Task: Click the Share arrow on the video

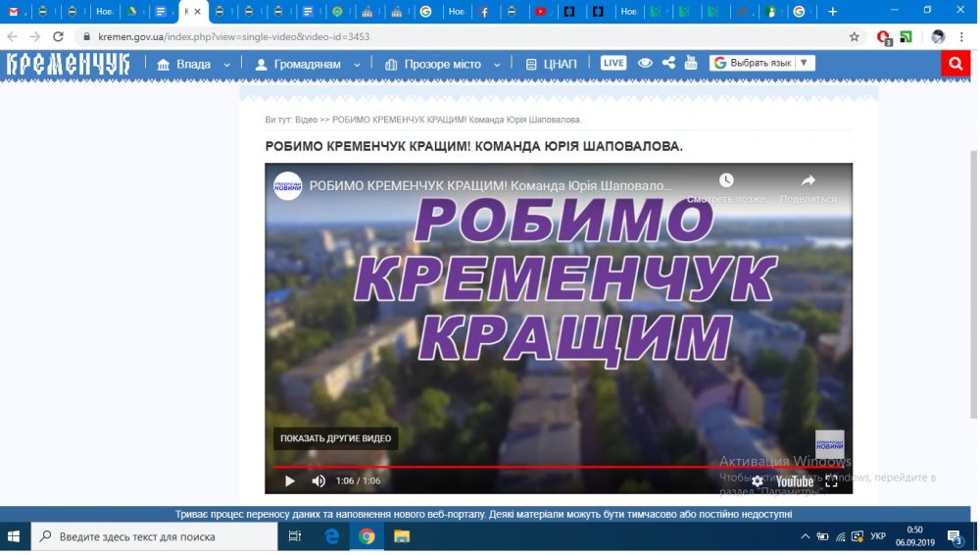Action: (808, 180)
